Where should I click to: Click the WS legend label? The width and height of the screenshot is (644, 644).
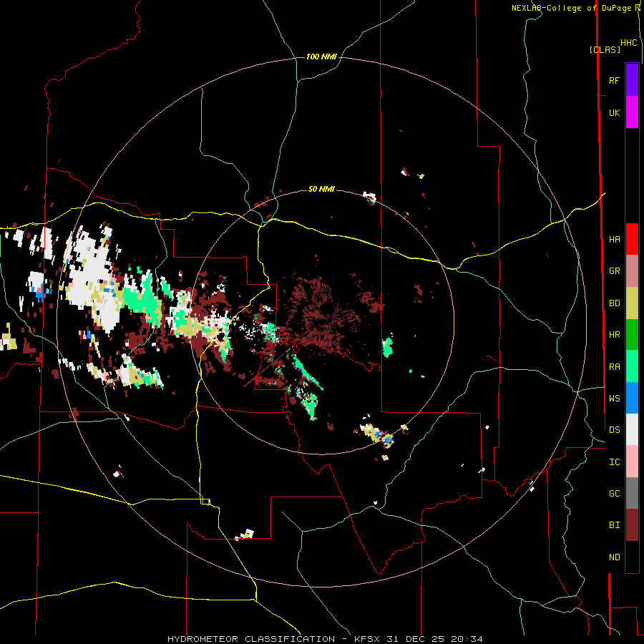[x=614, y=398]
